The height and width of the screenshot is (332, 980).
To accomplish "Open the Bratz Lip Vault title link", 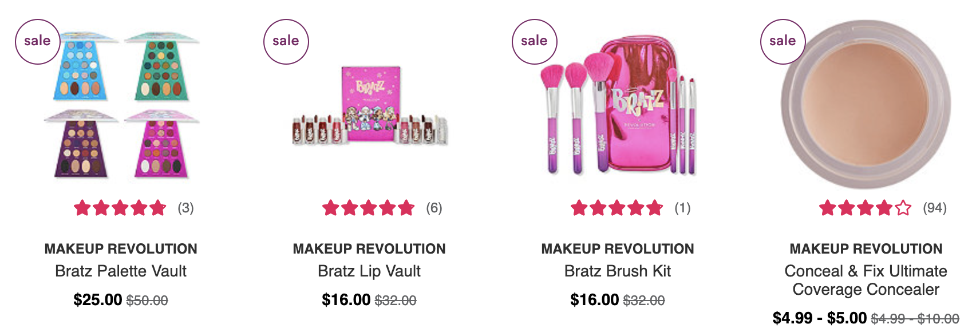I will pos(369,271).
